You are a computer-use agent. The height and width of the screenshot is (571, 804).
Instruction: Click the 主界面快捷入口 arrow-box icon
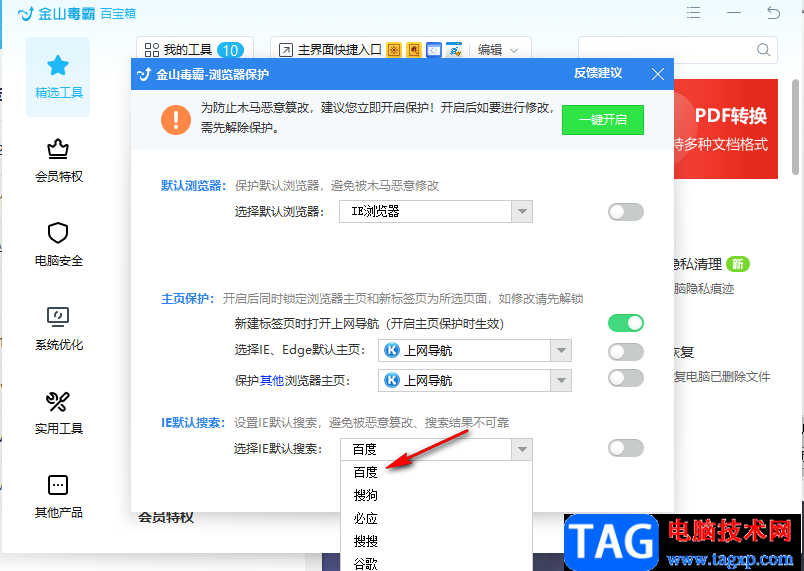click(286, 50)
